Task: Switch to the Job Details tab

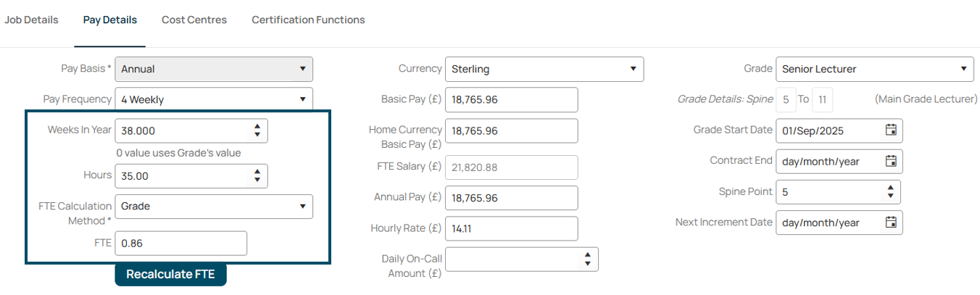Action: pyautogui.click(x=31, y=20)
